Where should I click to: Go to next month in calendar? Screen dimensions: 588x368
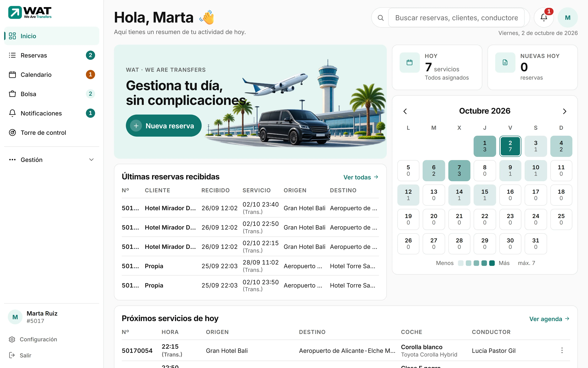(x=564, y=111)
